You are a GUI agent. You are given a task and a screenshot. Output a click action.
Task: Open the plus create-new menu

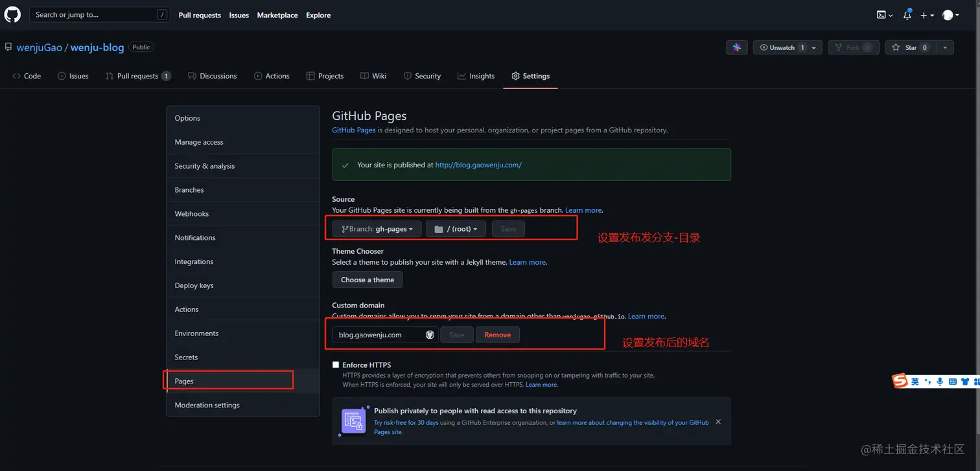[927, 15]
